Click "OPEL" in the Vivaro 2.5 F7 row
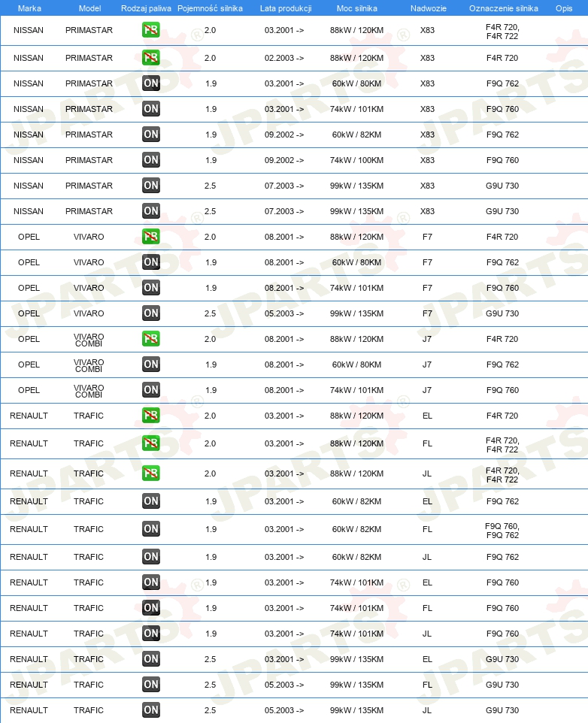The width and height of the screenshot is (588, 723). [29, 313]
